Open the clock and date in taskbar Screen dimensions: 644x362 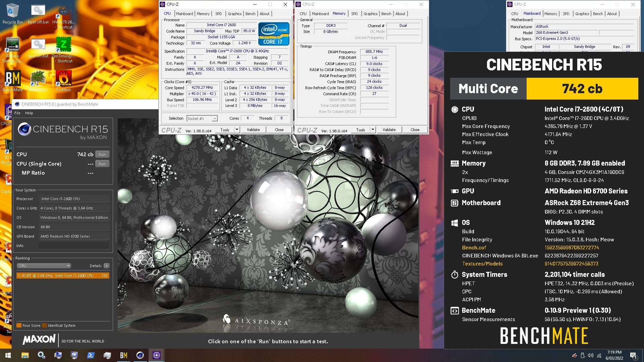click(614, 355)
